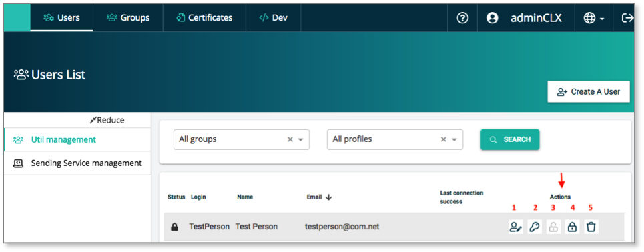Expand the All profiles dropdown arrow
This screenshot has height=252, width=644.
click(x=454, y=139)
